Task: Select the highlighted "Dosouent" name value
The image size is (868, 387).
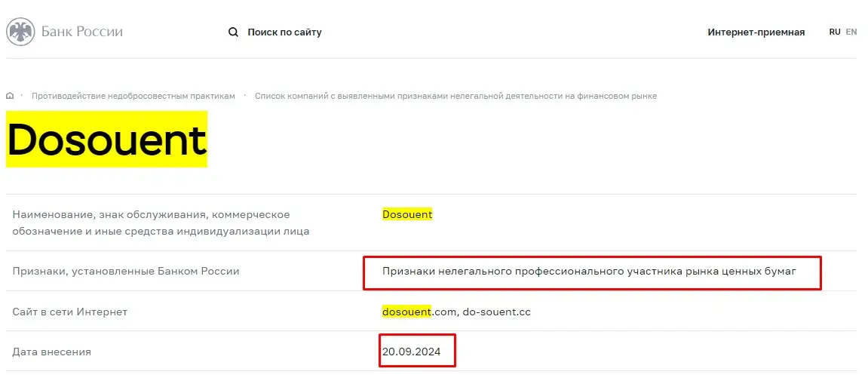Action: tap(407, 214)
